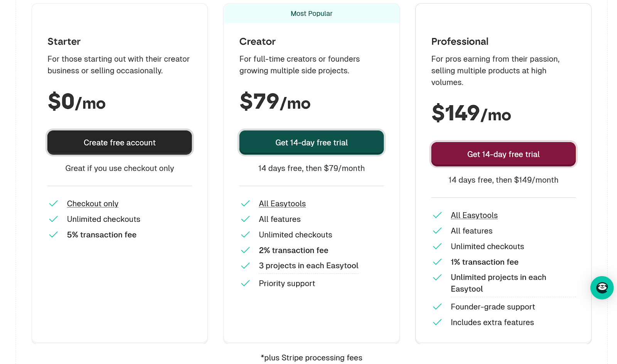Viewport: 617px width, 364px height.
Task: Start Professional plan 14-day free trial
Action: coord(503,154)
